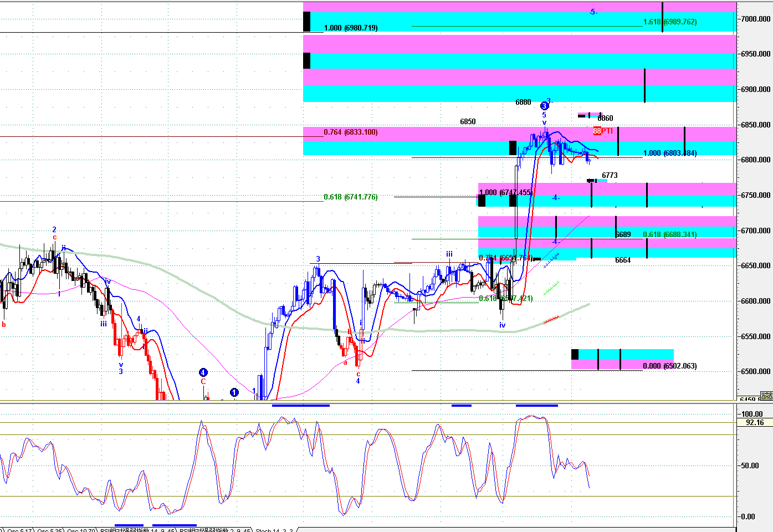Click the 100.00 oscillator axis value

[x=752, y=414]
